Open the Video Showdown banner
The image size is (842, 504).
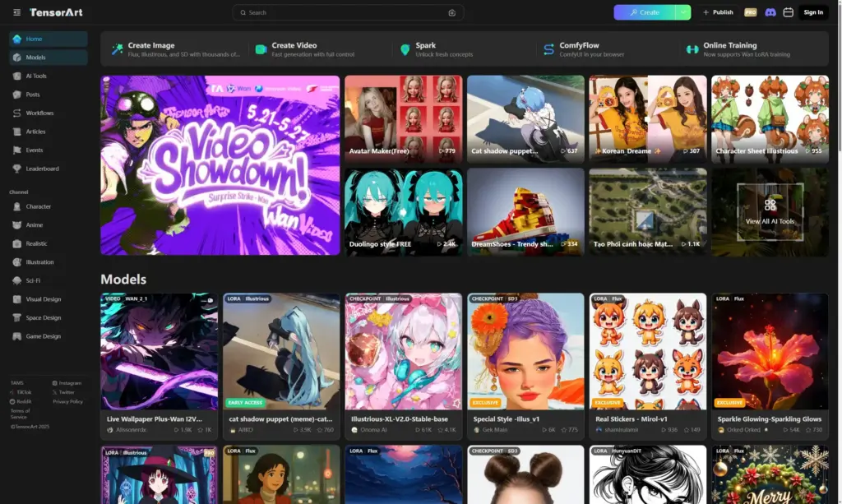tap(220, 165)
